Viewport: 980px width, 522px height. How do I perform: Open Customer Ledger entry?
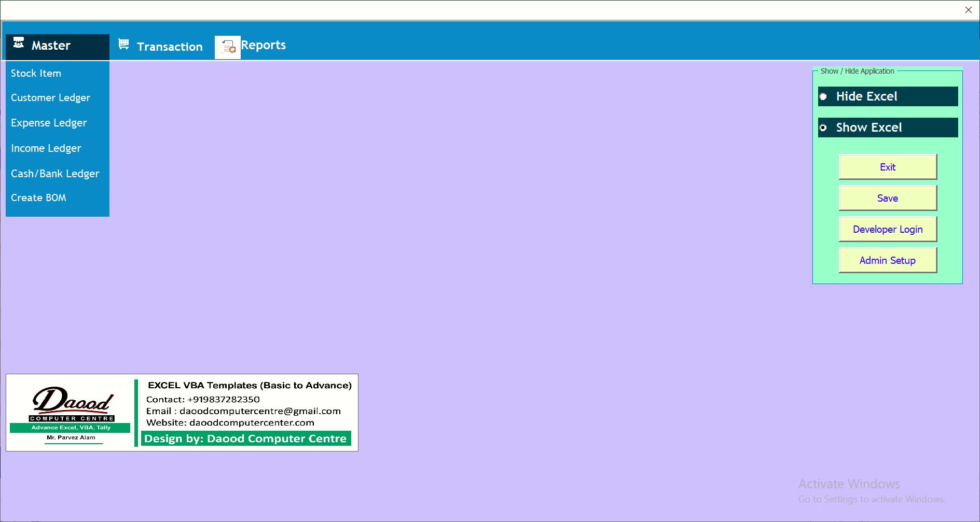point(50,98)
